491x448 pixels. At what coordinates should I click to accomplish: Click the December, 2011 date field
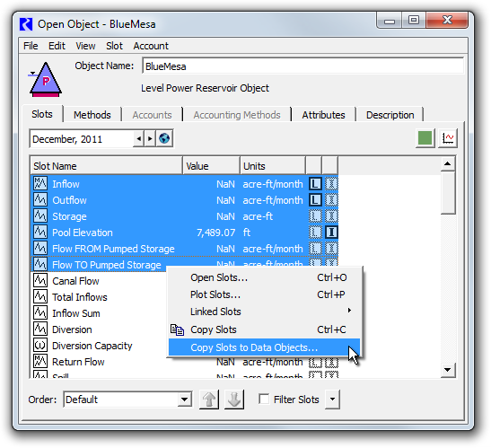pos(82,139)
